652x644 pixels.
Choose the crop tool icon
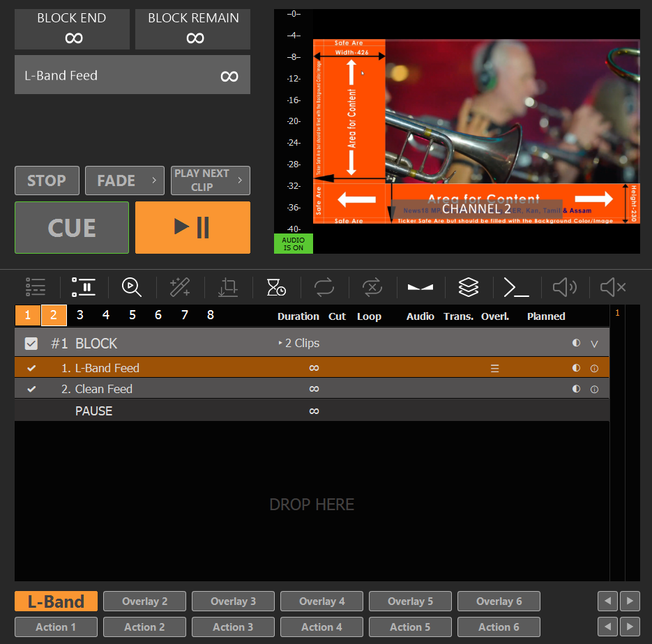[x=228, y=287]
